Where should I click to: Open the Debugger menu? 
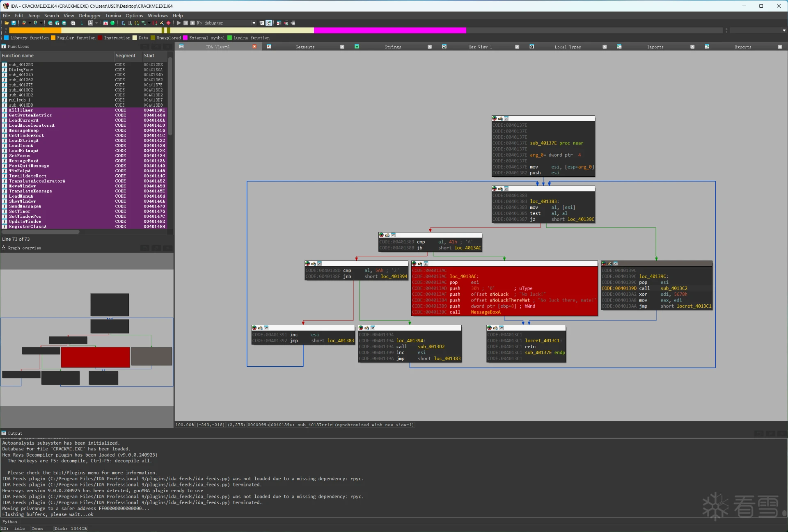click(89, 16)
